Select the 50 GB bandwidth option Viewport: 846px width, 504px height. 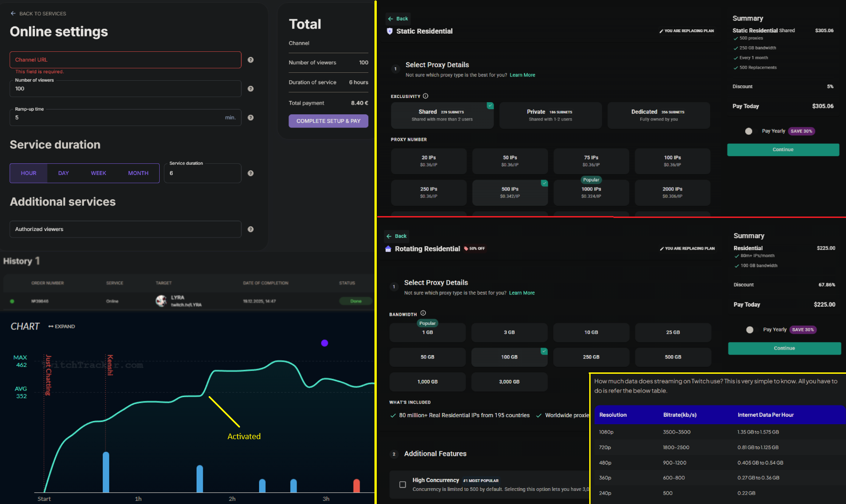[x=428, y=357]
